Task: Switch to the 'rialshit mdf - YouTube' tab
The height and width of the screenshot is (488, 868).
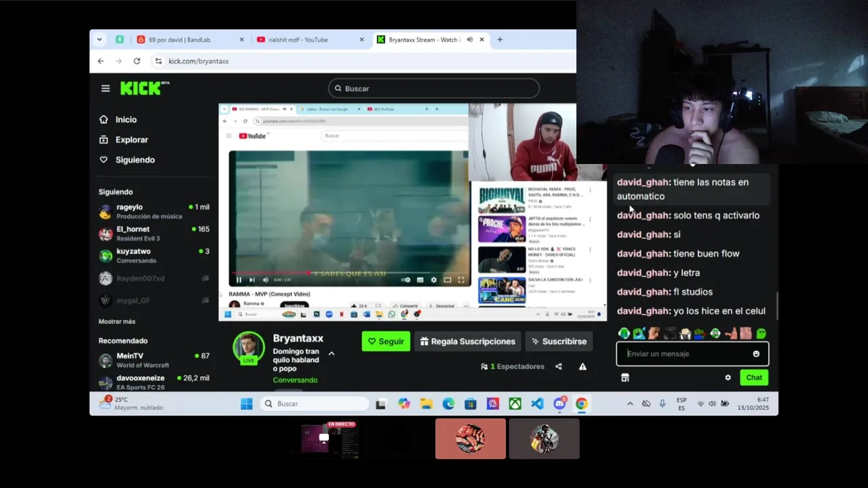Action: point(311,40)
